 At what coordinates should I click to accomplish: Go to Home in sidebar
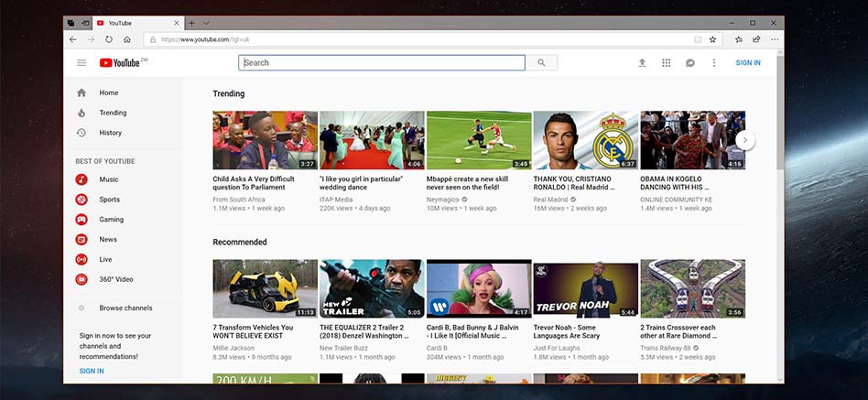coord(123,93)
